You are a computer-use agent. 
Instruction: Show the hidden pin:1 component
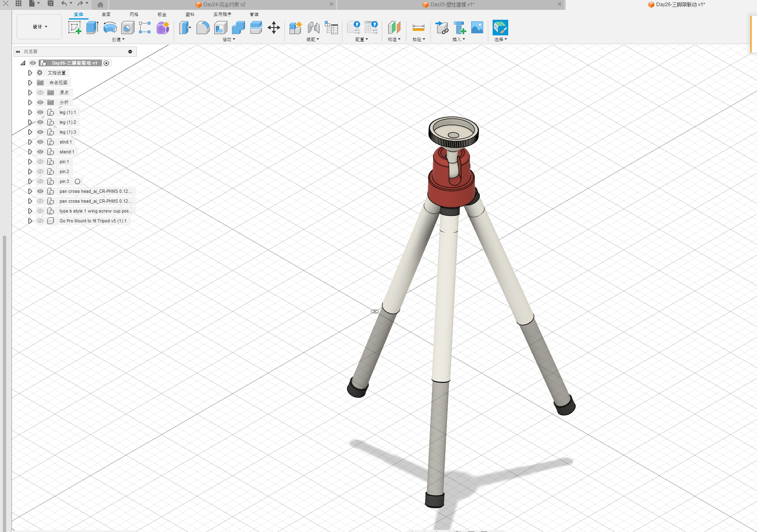pyautogui.click(x=40, y=162)
